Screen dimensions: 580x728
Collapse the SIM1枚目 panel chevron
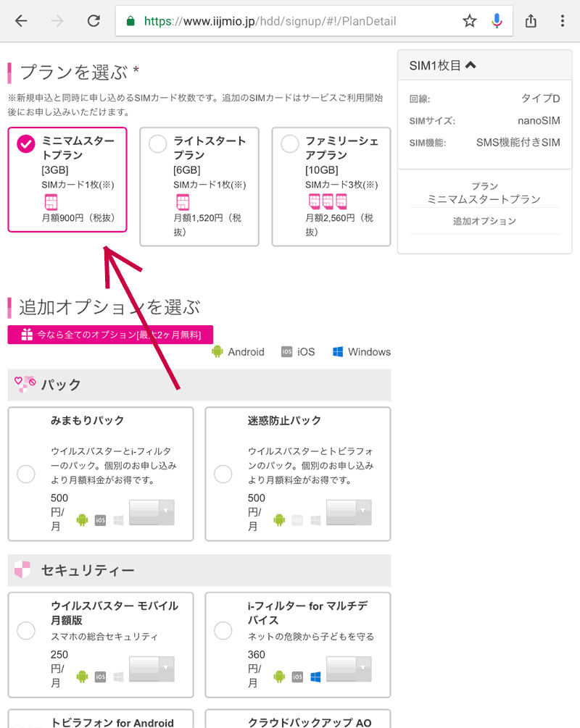(471, 65)
